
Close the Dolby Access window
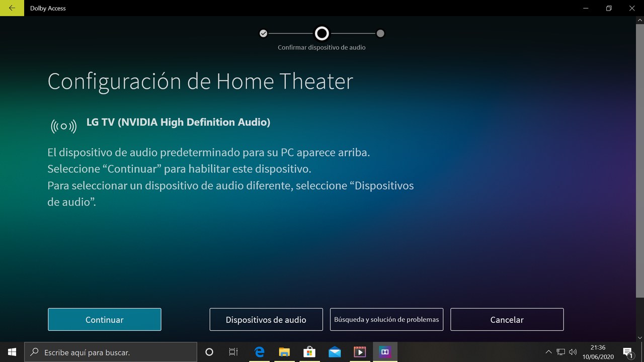[x=632, y=8]
